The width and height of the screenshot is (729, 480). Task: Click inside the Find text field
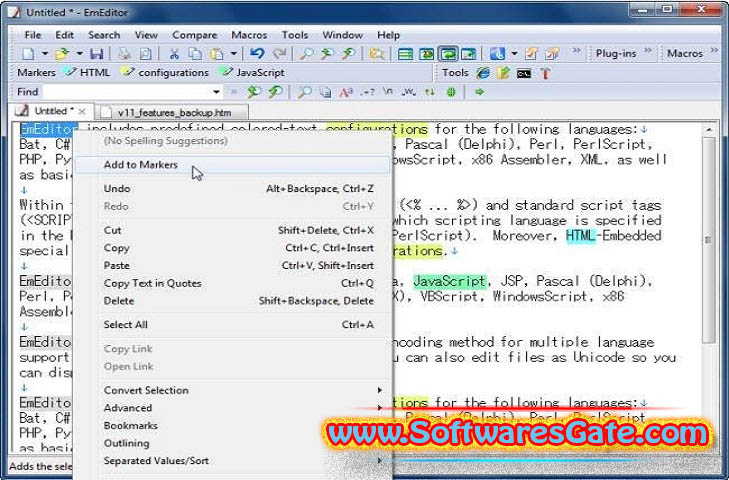click(126, 92)
